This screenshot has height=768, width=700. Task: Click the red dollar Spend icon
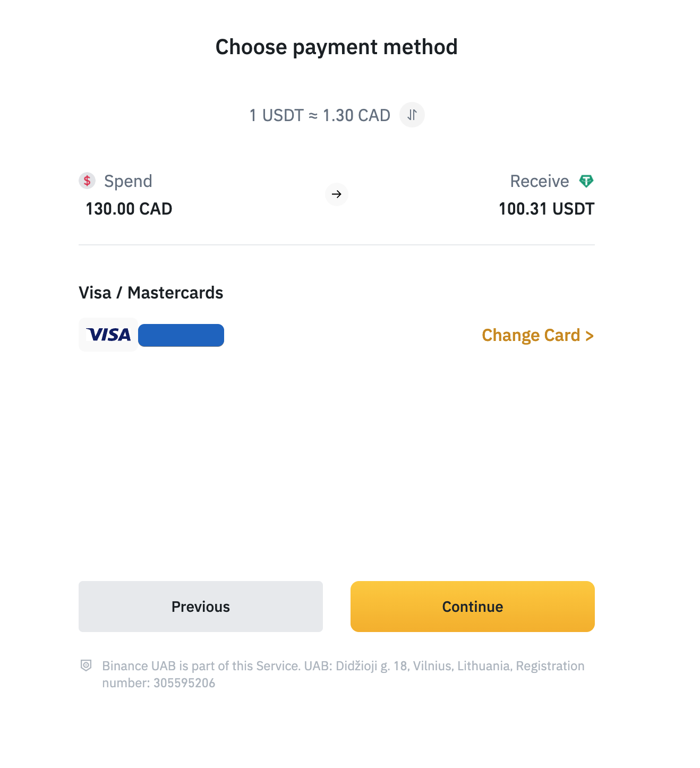point(87,181)
